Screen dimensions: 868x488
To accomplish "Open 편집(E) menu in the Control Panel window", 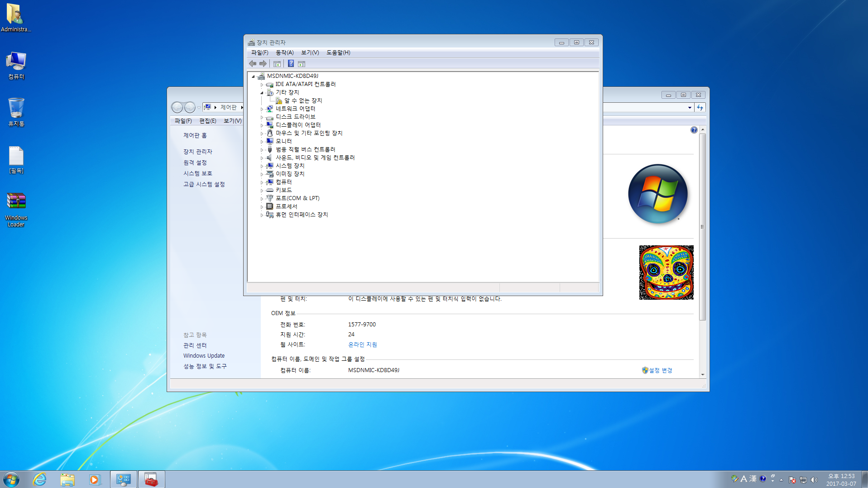I will (208, 121).
